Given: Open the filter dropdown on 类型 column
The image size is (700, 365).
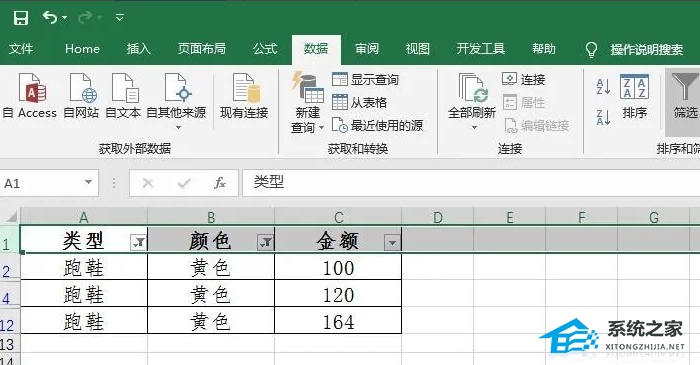Looking at the screenshot, I should point(139,243).
